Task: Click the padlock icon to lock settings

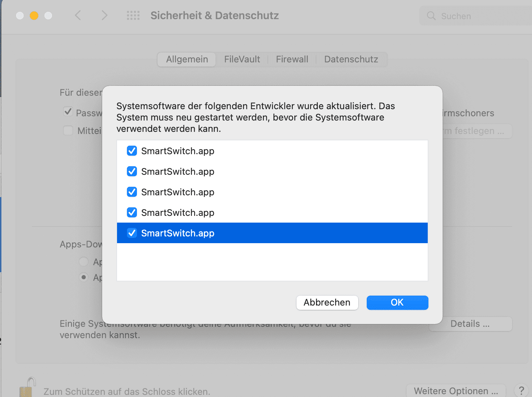Action: [28, 387]
